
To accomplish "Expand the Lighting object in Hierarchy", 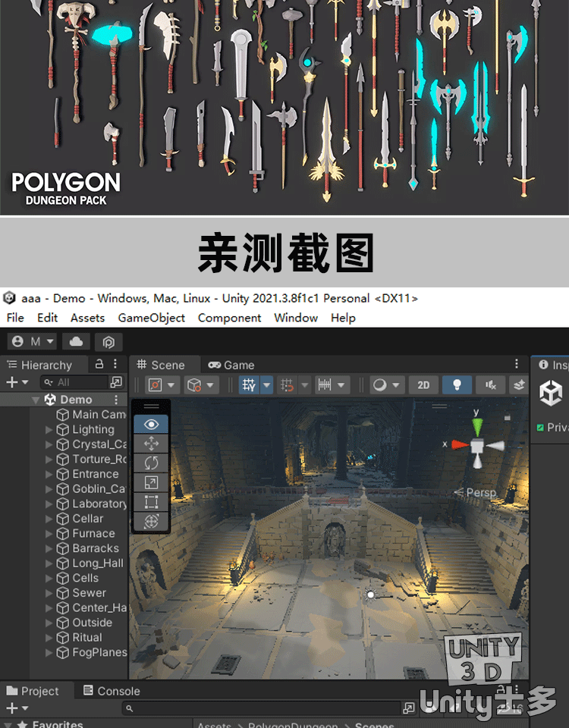I will pyautogui.click(x=49, y=430).
